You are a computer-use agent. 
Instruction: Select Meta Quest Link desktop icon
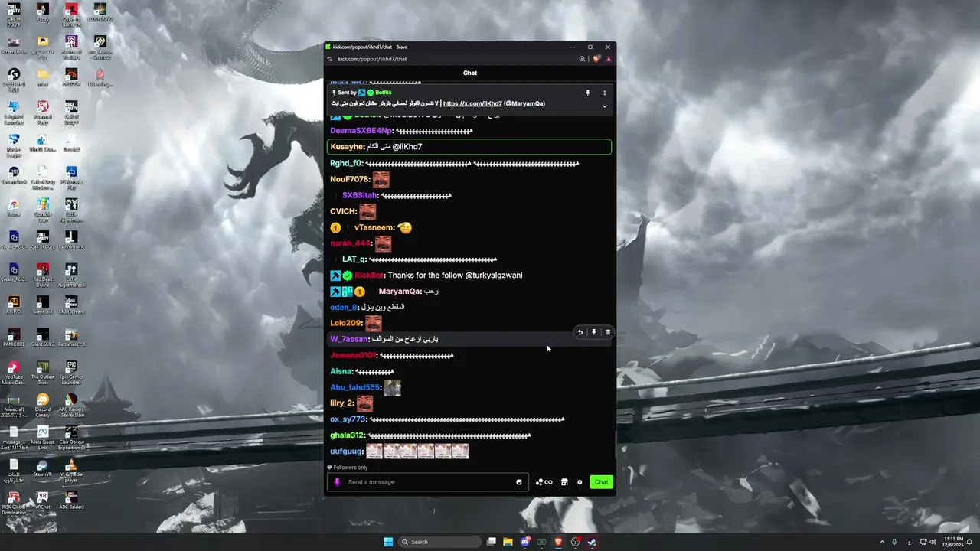pos(42,436)
